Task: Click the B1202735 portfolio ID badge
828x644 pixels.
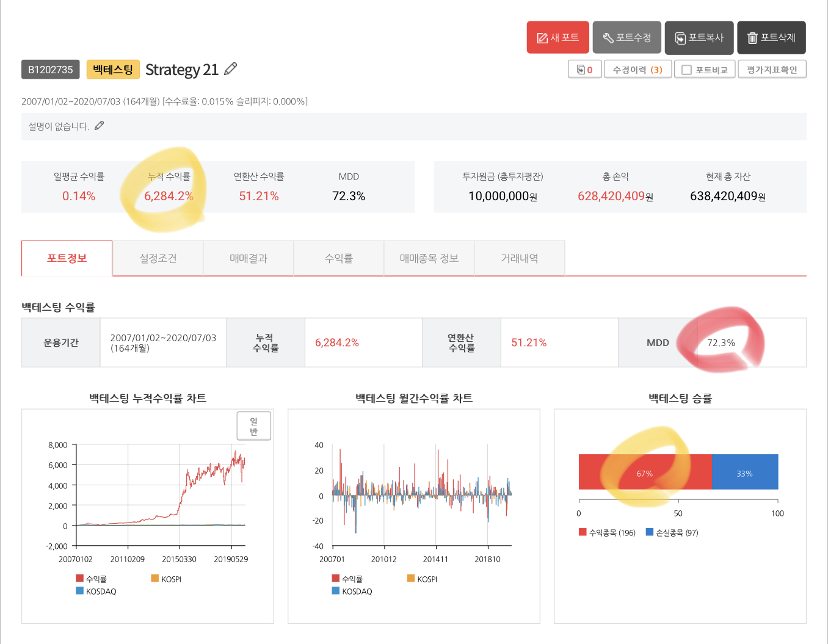Action: coord(51,70)
